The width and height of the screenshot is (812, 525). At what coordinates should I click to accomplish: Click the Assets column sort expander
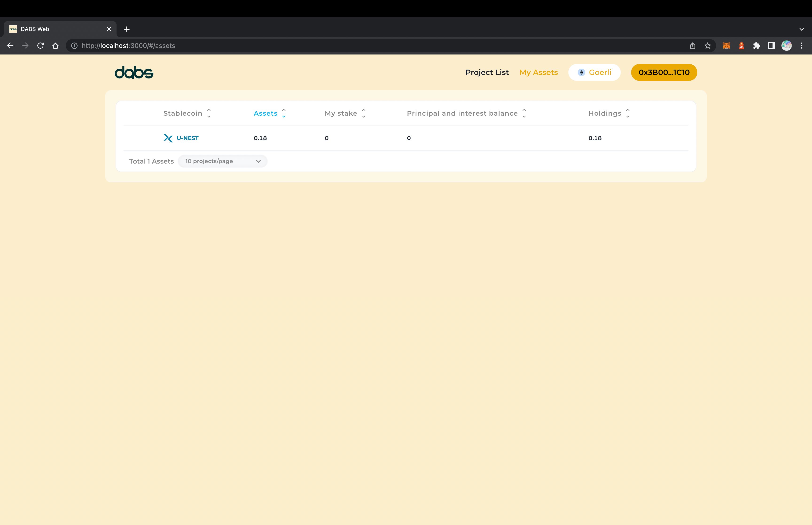pos(284,113)
